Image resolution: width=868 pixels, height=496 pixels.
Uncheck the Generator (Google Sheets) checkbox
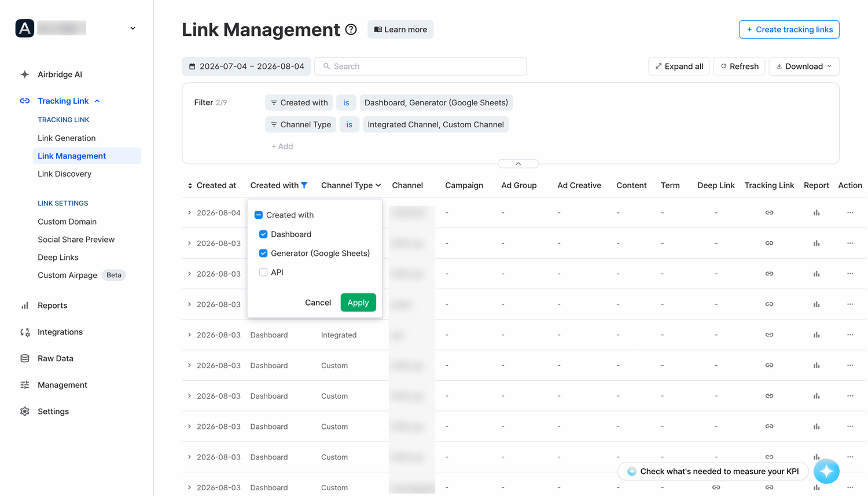point(263,253)
